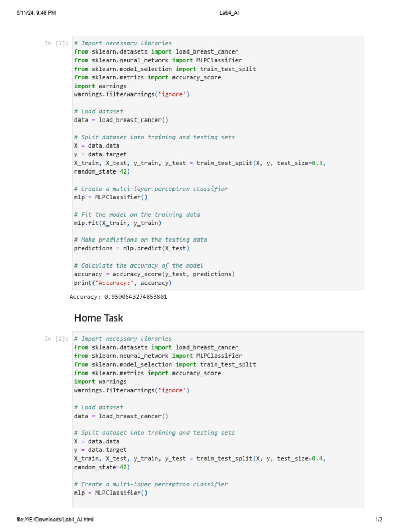Place cursor on test_size=0.4 code line

tap(200, 458)
